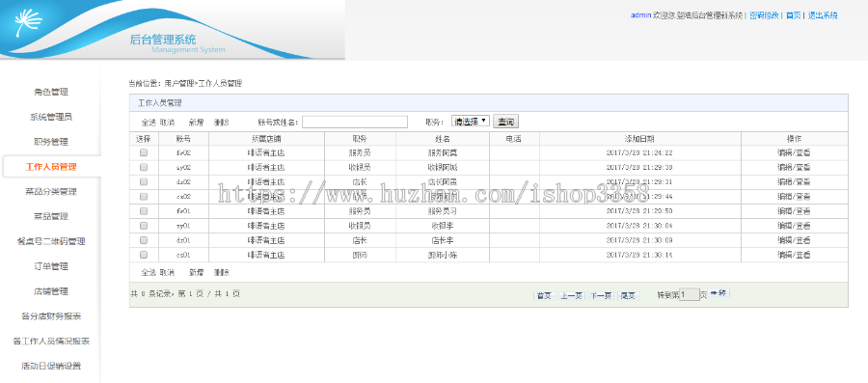The image size is (868, 383).
Task: Click 删除 above the table
Action: (x=222, y=122)
